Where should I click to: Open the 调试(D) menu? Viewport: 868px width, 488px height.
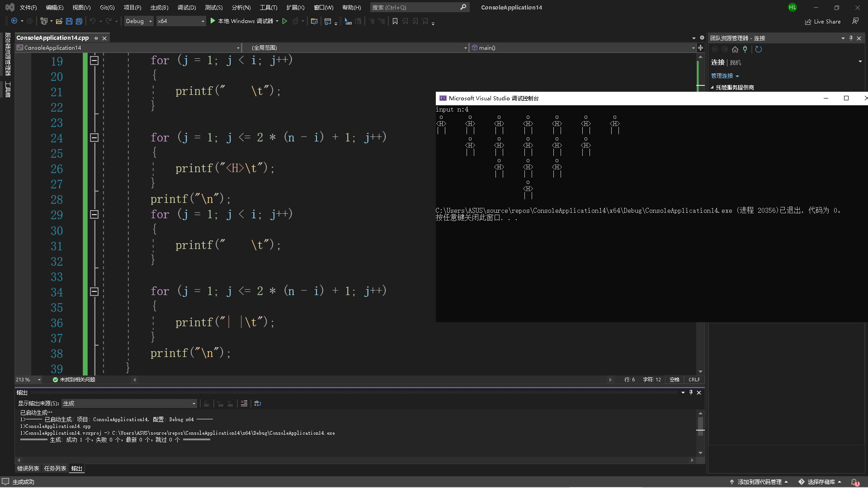(x=186, y=7)
